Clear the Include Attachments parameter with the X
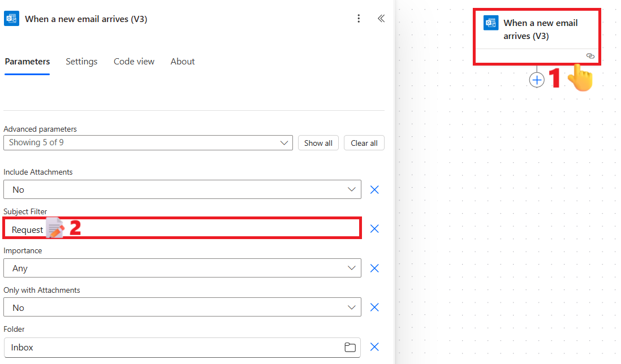Image resolution: width=621 pixels, height=364 pixels. point(374,189)
